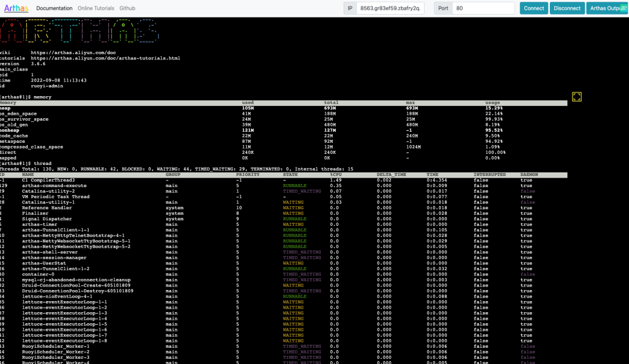Viewport: 629px width, 364px height.
Task: Click the '[arthas@1]$ memory' command line
Action: (26, 97)
